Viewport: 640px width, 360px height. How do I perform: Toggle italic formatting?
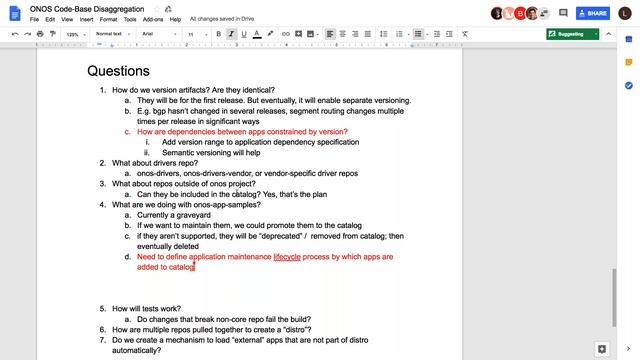[x=231, y=34]
